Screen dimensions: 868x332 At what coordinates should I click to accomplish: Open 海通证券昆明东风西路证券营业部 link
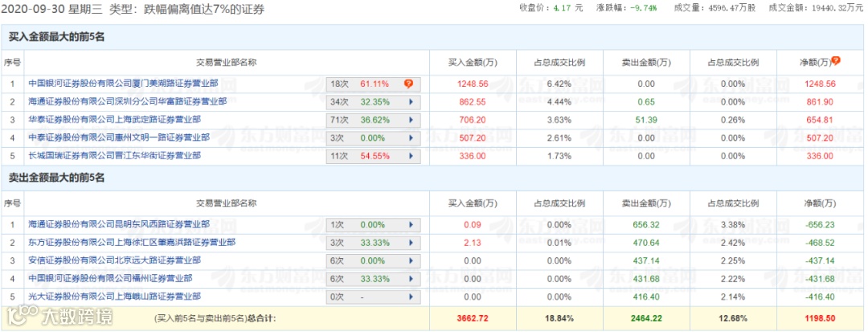(119, 224)
